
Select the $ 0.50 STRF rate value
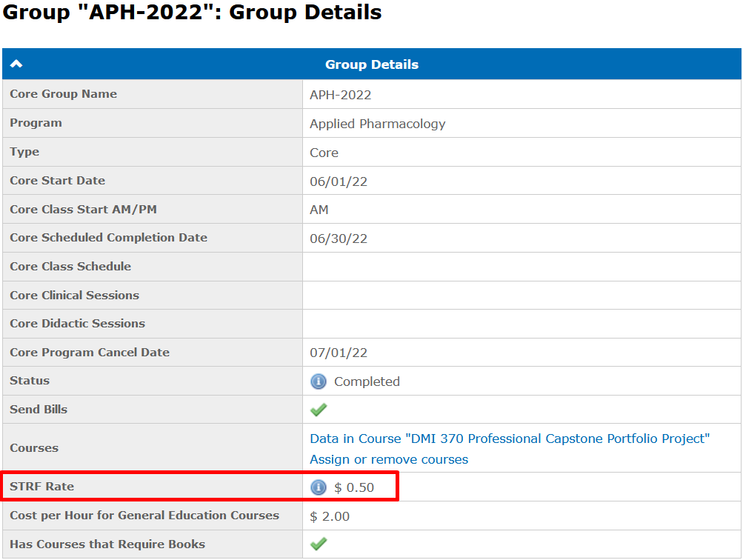[x=354, y=487]
